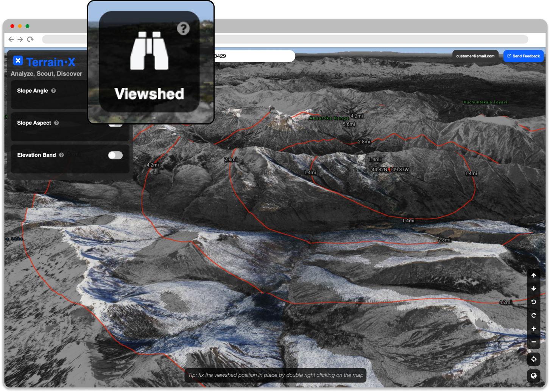The height and width of the screenshot is (392, 550).
Task: Open help for the Viewshed tool
Action: tap(184, 28)
